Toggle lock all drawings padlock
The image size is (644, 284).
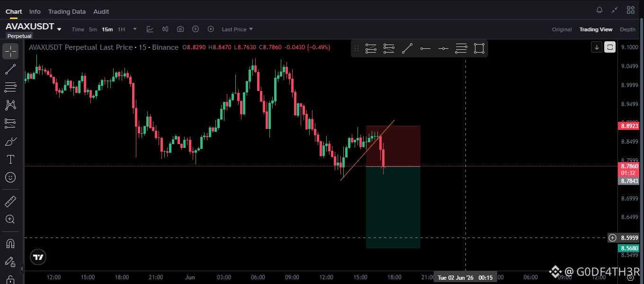10,279
